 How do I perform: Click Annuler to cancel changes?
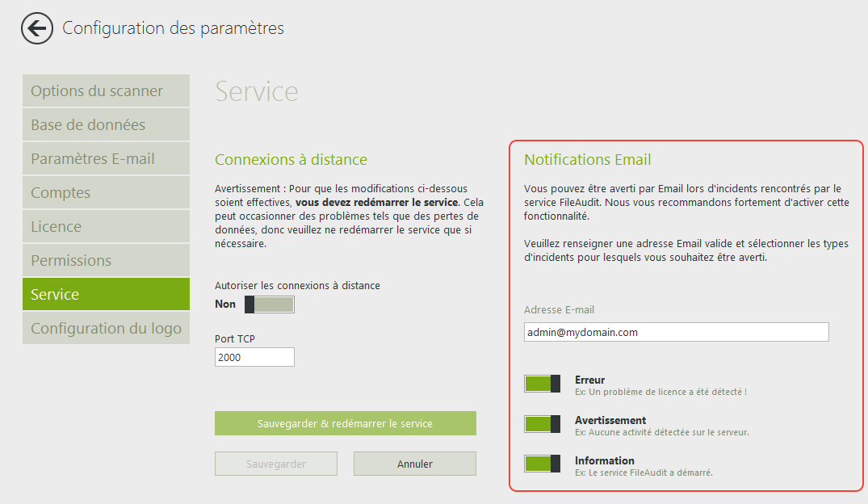(x=414, y=464)
